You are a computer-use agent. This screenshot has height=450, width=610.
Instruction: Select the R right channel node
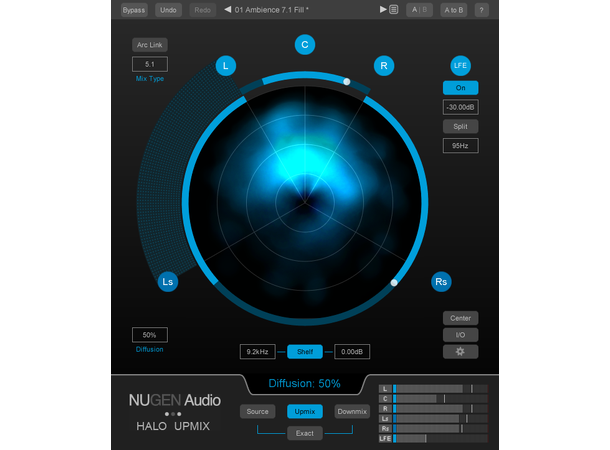[384, 66]
